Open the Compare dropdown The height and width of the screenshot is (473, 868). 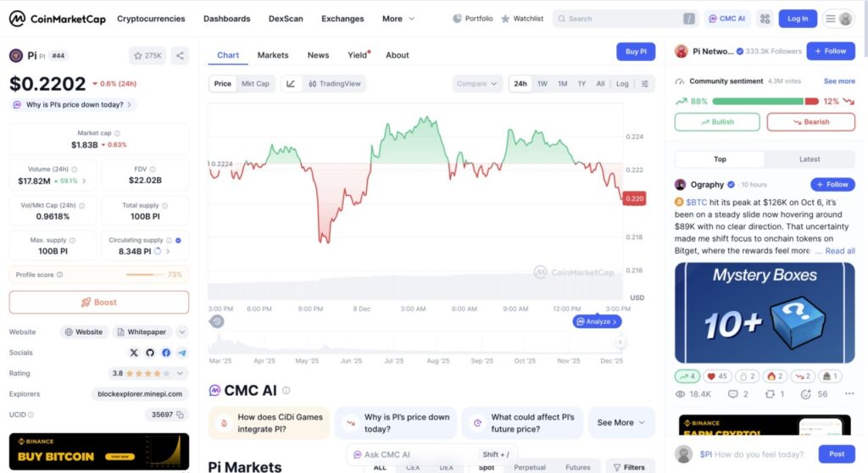pyautogui.click(x=477, y=84)
